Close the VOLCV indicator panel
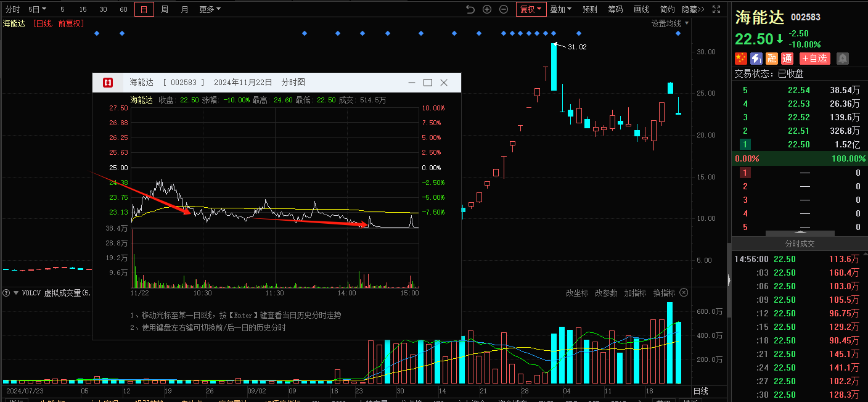Viewport: 868px width, 402px height. [684, 293]
